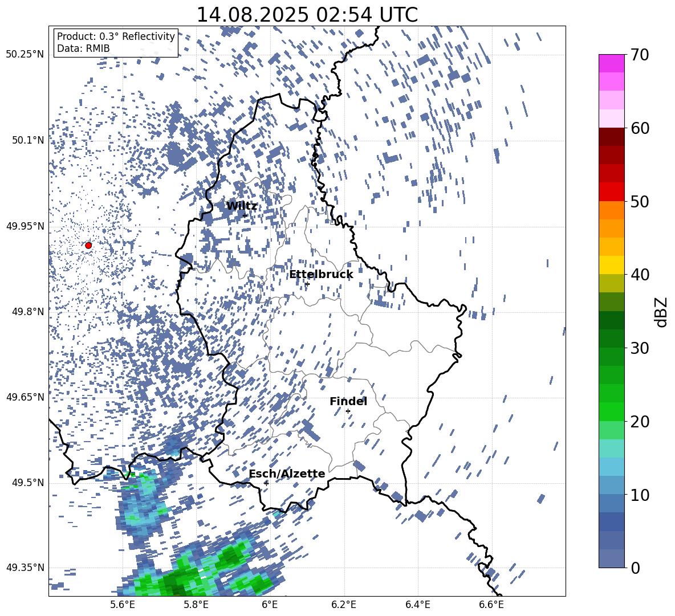675x616 pixels.
Task: Click the 49.5°N latitude label
Action: pyautogui.click(x=27, y=483)
